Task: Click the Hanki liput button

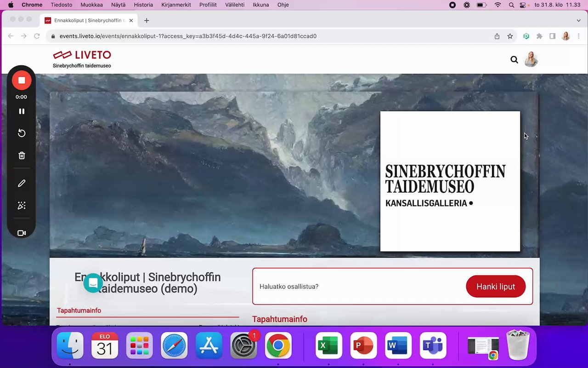Action: click(496, 287)
